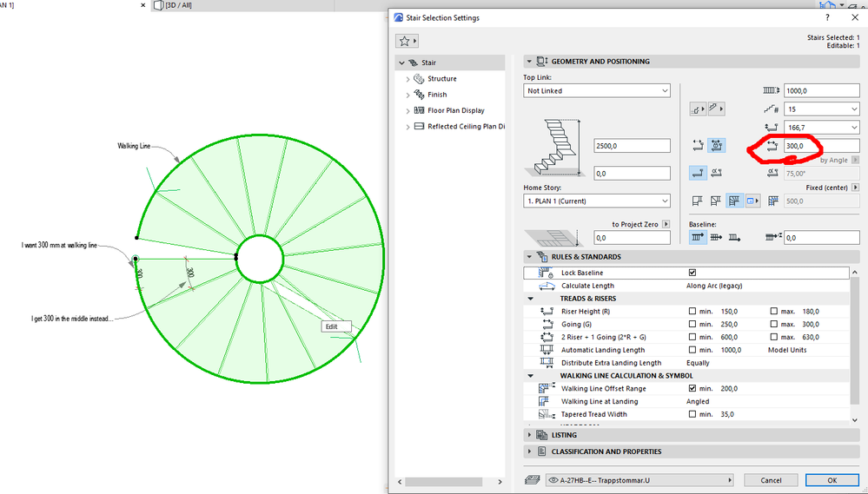868x494 pixels.
Task: Select Structure in the Stair tree
Action: point(441,79)
